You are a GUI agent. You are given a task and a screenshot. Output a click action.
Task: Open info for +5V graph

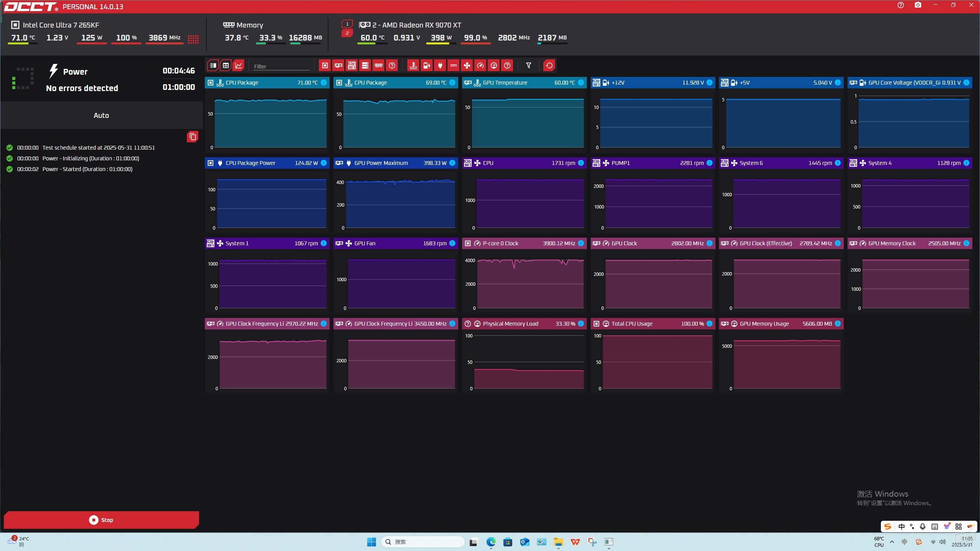point(838,83)
